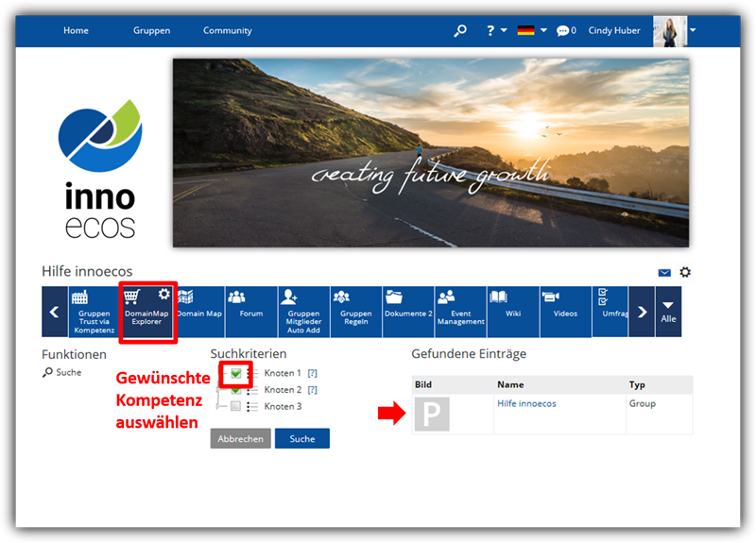Open the Event Management module
The height and width of the screenshot is (543, 756).
coord(460,311)
